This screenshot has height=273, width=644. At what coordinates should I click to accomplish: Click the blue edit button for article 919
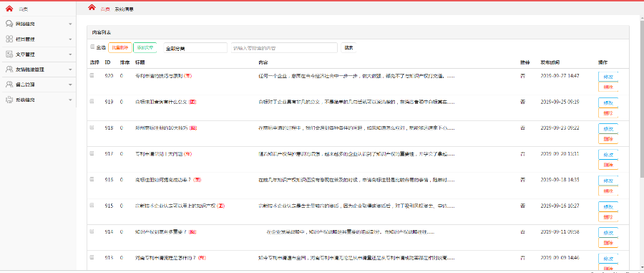pos(608,102)
